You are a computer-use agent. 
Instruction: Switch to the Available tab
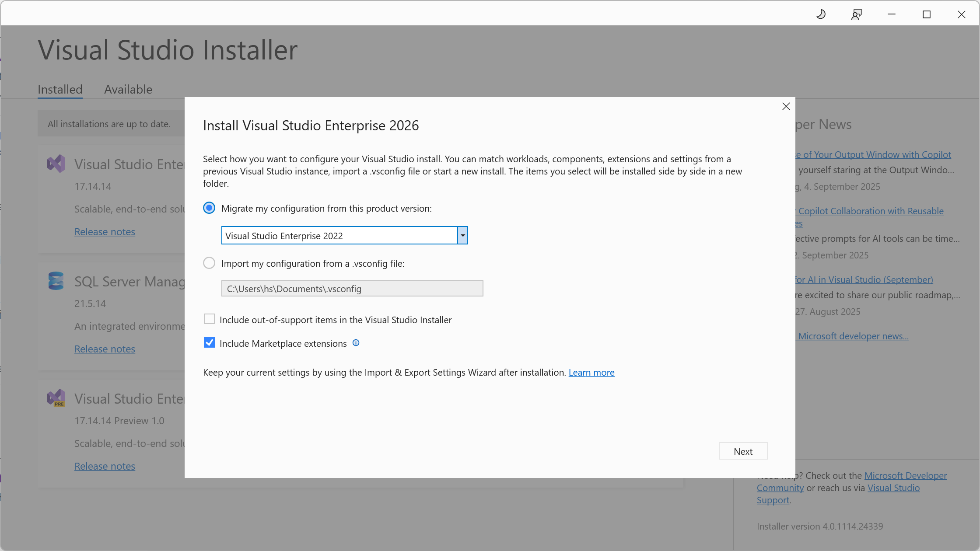[x=128, y=89]
